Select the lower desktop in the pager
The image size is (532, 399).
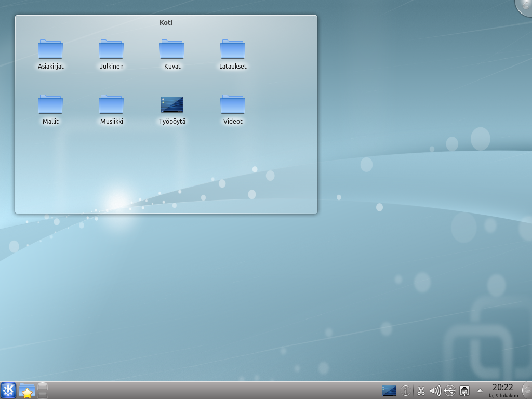tap(43, 395)
